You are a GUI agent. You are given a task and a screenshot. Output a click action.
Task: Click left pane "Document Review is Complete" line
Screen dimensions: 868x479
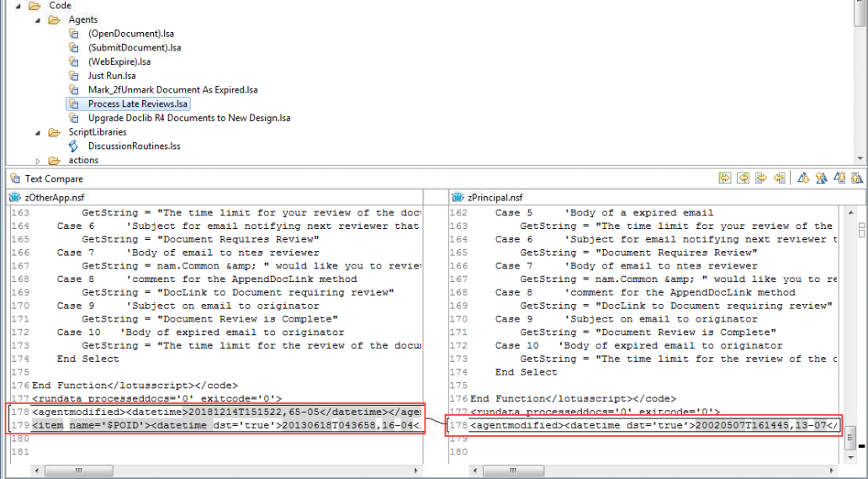click(209, 319)
